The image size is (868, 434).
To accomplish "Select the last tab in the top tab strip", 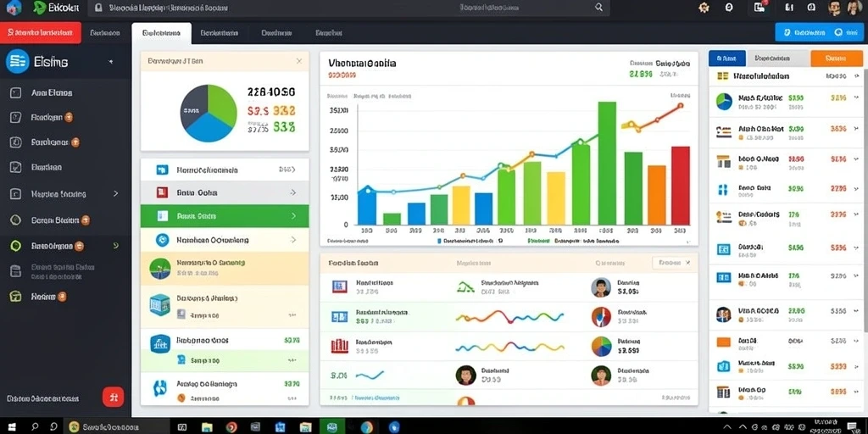I will (x=329, y=33).
